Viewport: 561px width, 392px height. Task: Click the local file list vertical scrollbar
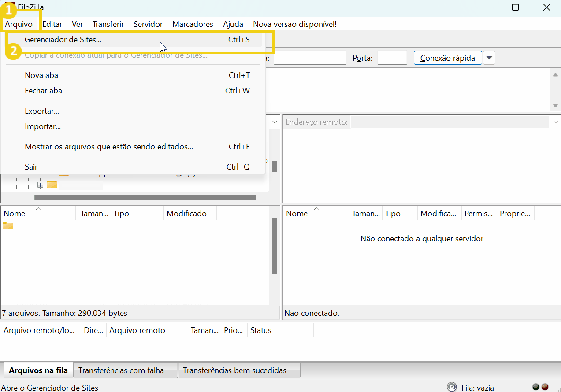click(x=274, y=246)
